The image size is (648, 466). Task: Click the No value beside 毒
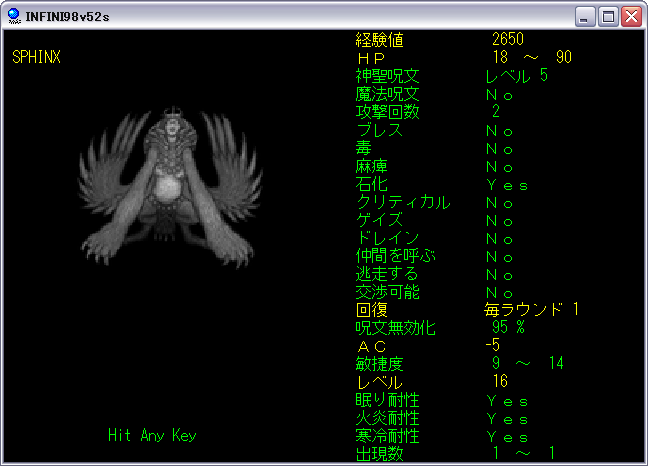point(499,149)
